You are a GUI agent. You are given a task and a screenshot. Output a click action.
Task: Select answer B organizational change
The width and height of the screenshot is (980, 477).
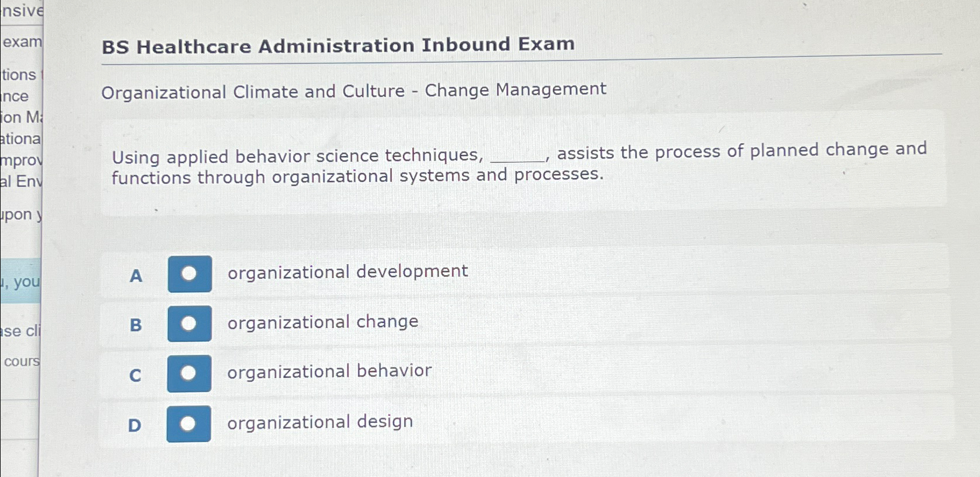[x=322, y=322]
